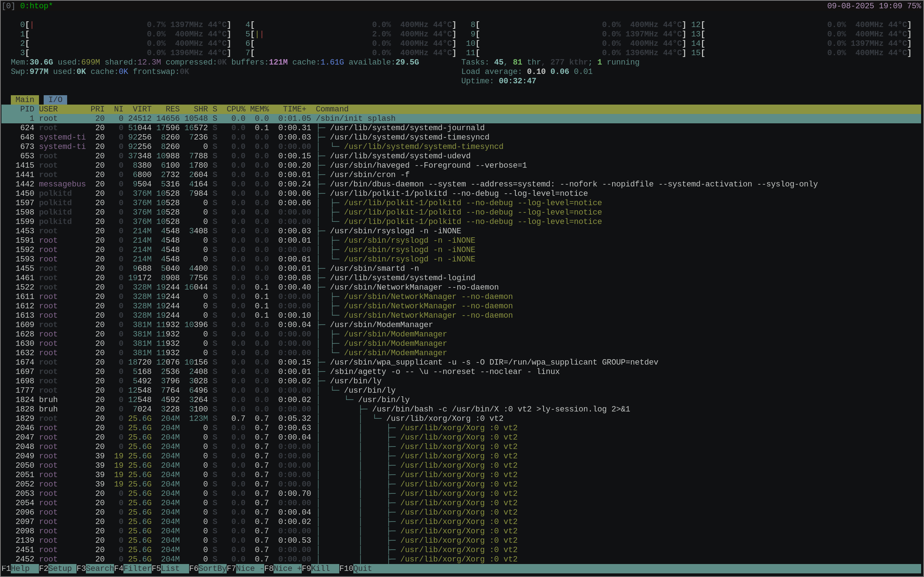
Task: Activate the Filter function F4Filter
Action: tap(133, 568)
